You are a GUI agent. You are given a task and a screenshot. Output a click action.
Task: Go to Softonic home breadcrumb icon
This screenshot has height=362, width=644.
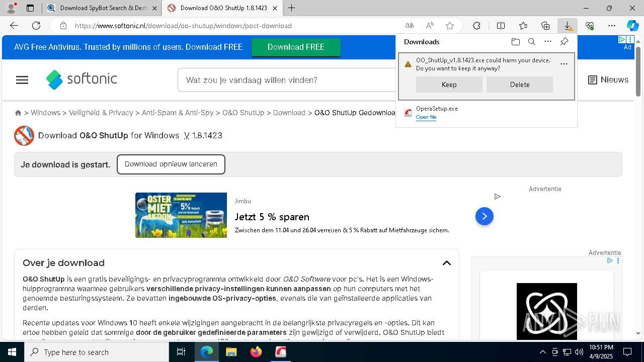pyautogui.click(x=18, y=113)
